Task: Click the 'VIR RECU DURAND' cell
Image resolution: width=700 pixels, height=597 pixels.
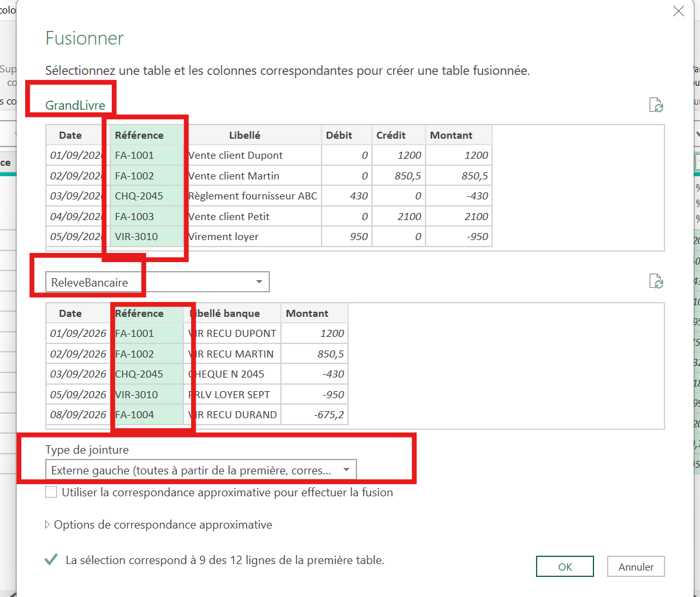Action: [x=232, y=414]
